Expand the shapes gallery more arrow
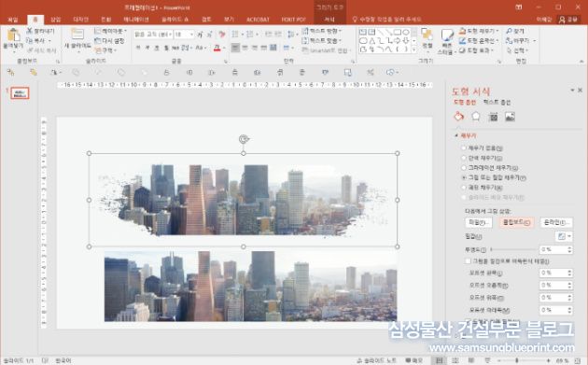The image size is (588, 365). (414, 49)
